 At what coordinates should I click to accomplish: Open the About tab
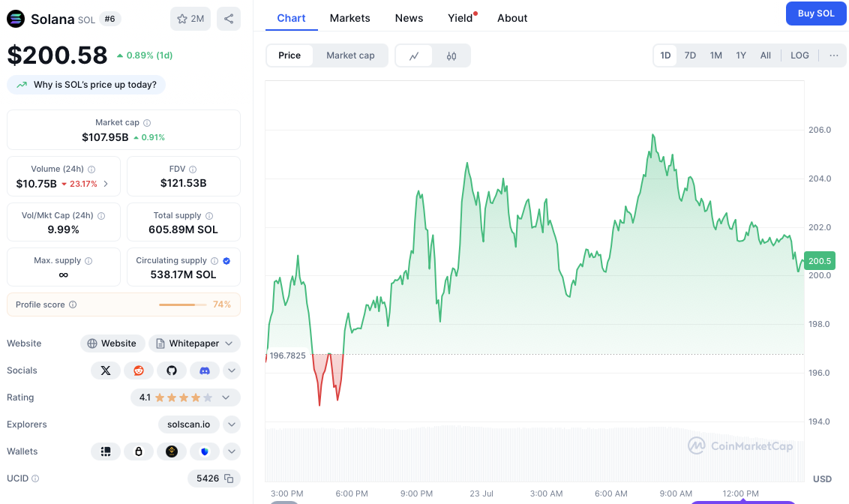pos(512,18)
